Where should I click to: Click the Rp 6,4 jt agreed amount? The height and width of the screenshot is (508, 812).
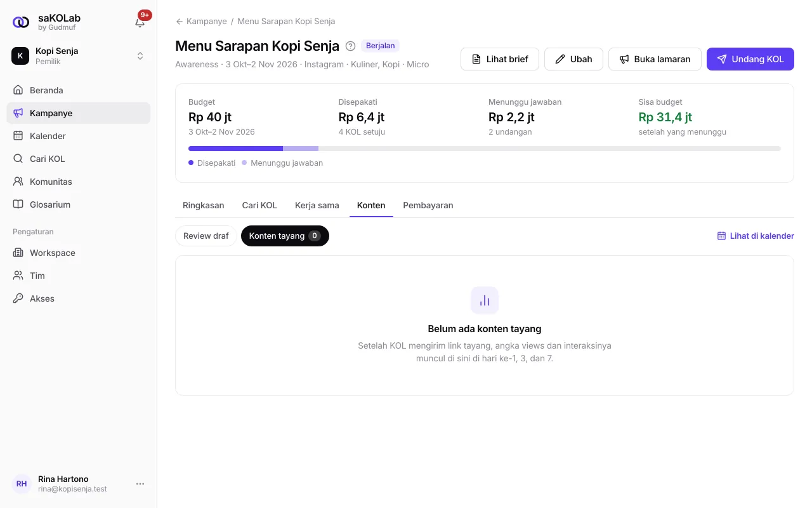click(362, 117)
